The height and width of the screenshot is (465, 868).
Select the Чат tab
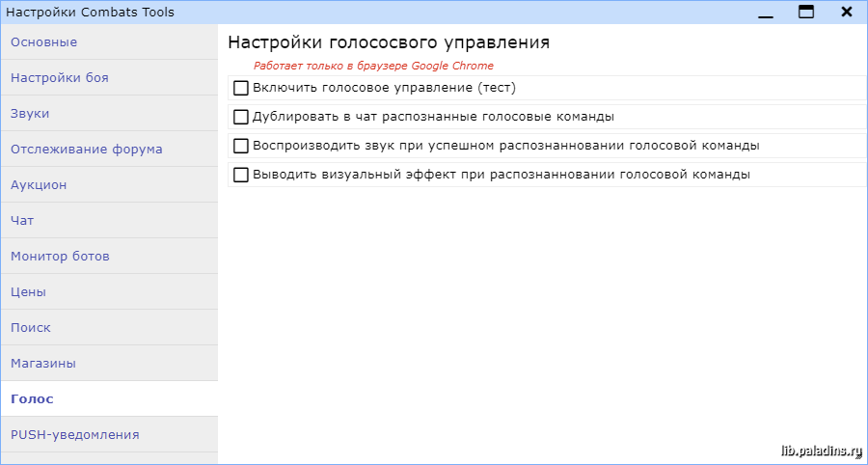110,220
